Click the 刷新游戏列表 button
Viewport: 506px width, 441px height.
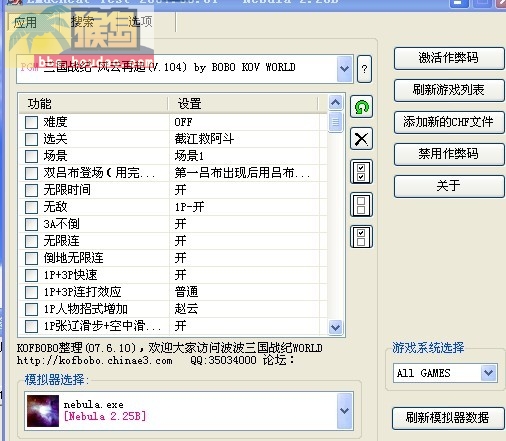[449, 90]
